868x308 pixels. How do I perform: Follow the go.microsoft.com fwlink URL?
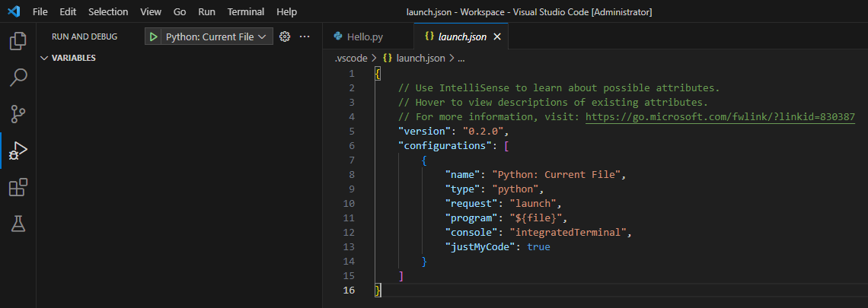click(720, 117)
